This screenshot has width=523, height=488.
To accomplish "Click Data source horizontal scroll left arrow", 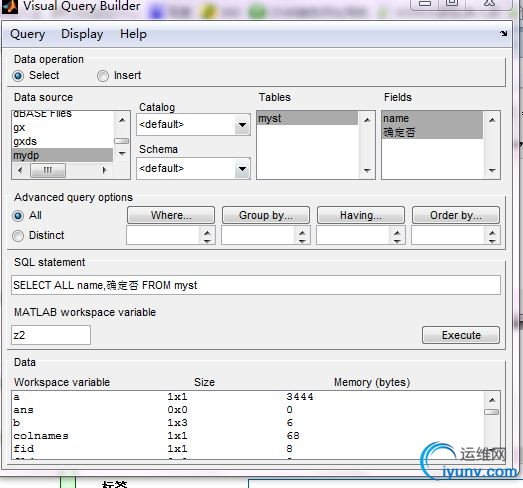I will click(20, 170).
